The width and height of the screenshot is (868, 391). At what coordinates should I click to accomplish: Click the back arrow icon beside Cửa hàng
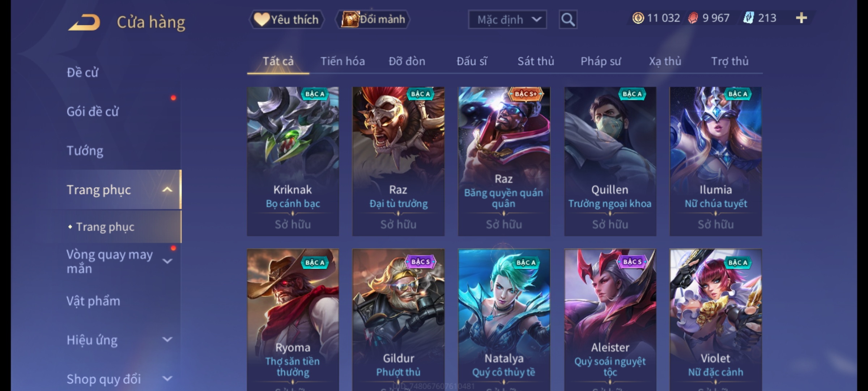pyautogui.click(x=84, y=22)
